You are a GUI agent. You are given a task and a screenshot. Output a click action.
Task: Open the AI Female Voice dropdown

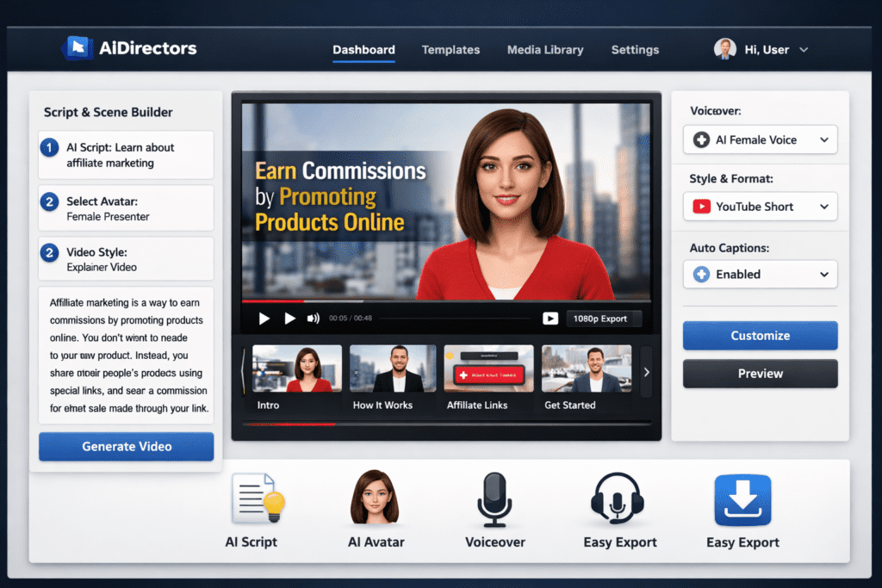[760, 139]
